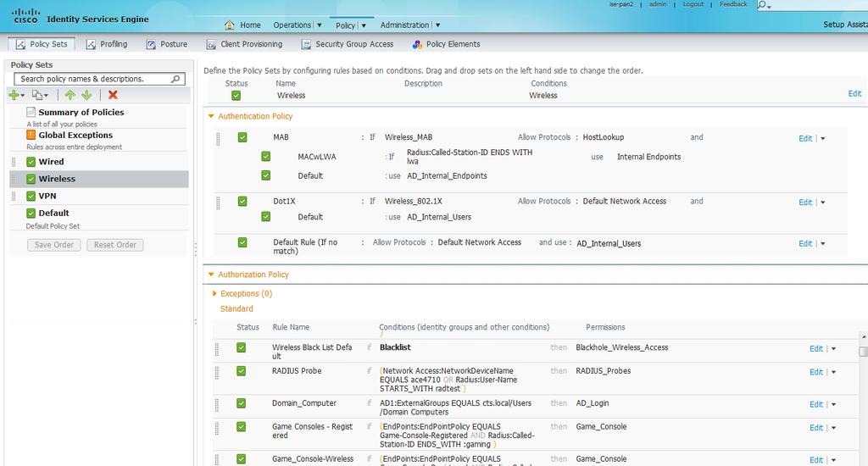The height and width of the screenshot is (466, 868).
Task: Open Home via the house icon
Action: pos(229,25)
